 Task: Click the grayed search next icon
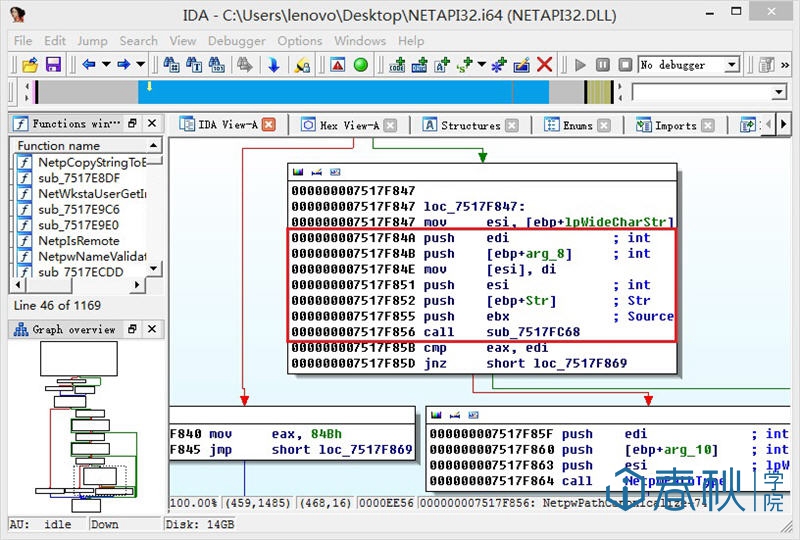pos(244,65)
